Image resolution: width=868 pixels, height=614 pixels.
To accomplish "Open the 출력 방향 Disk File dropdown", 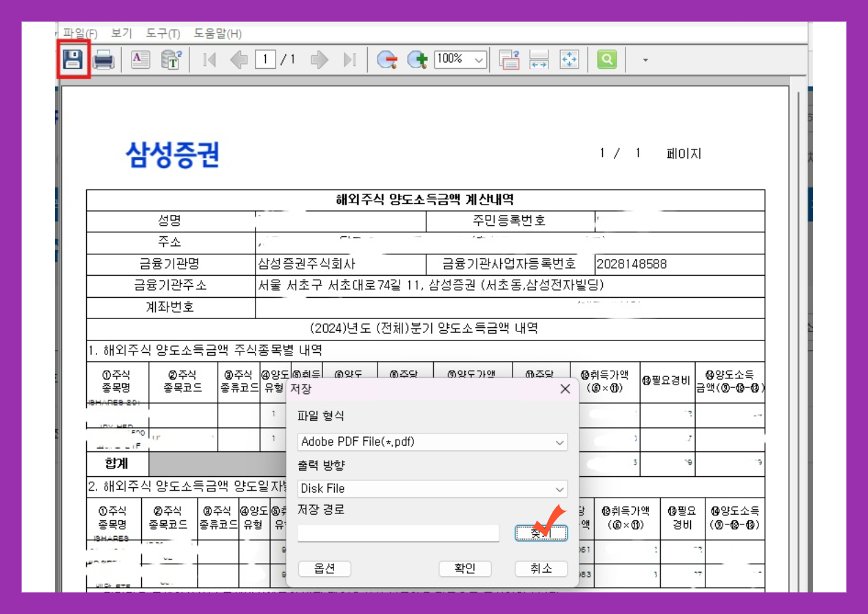I will coord(433,489).
